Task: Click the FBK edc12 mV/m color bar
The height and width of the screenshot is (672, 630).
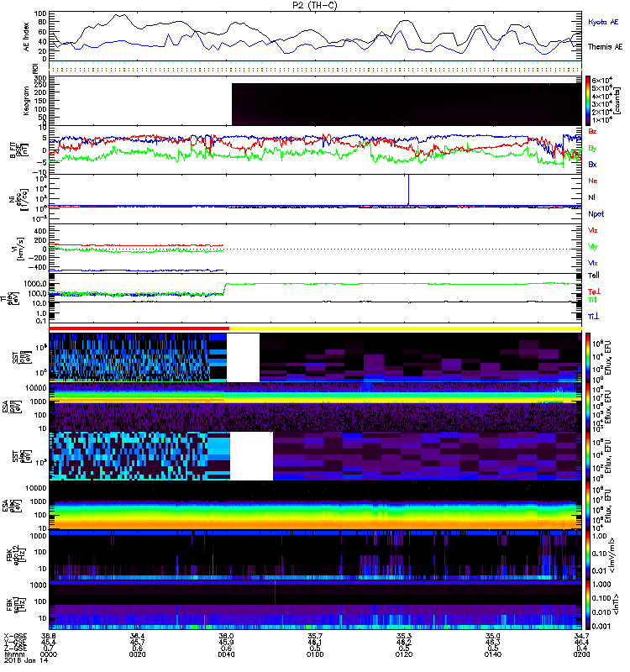Action: [588, 554]
